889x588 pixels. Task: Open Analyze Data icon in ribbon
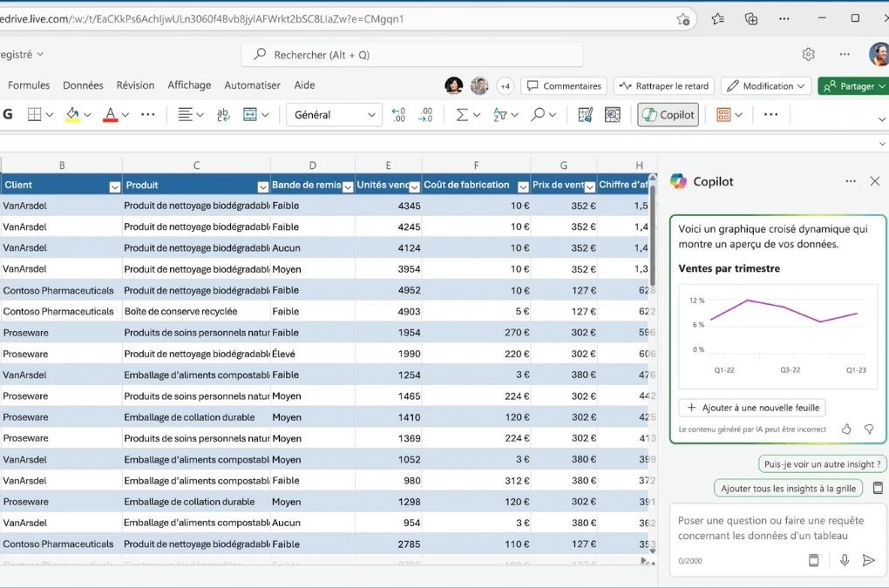(x=613, y=114)
